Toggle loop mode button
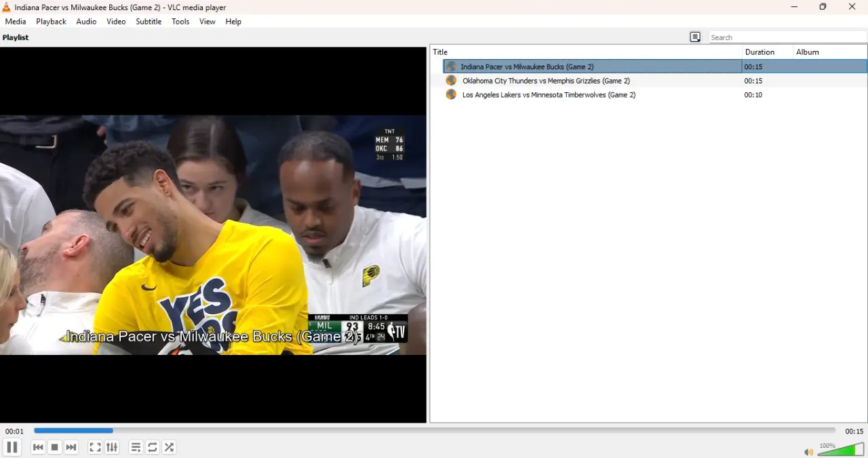 [x=153, y=447]
